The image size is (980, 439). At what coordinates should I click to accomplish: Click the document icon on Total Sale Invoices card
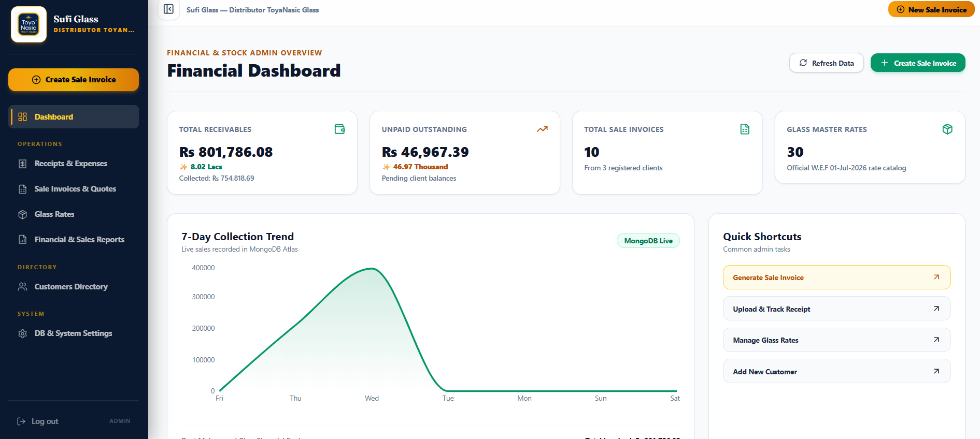point(745,129)
